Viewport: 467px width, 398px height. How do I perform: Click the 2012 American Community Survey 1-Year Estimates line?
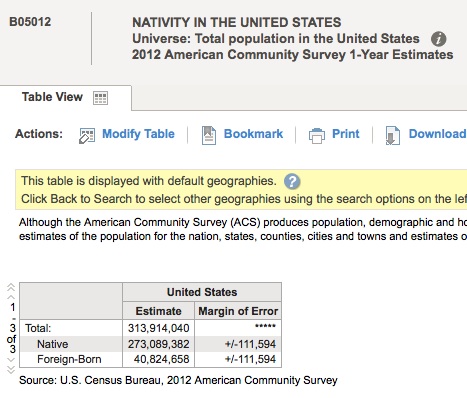pos(292,55)
